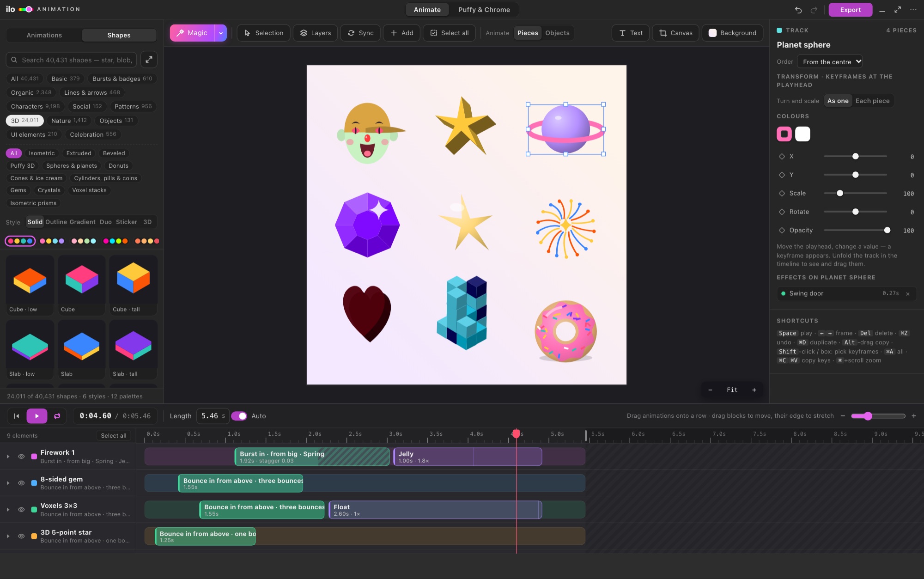Screen dimensions: 924x579
Task: Adjust the timeline zoom slider
Action: coord(868,416)
